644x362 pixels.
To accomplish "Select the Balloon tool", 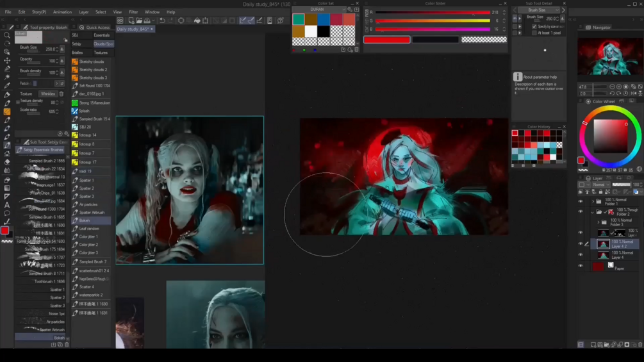I will pos(7,213).
